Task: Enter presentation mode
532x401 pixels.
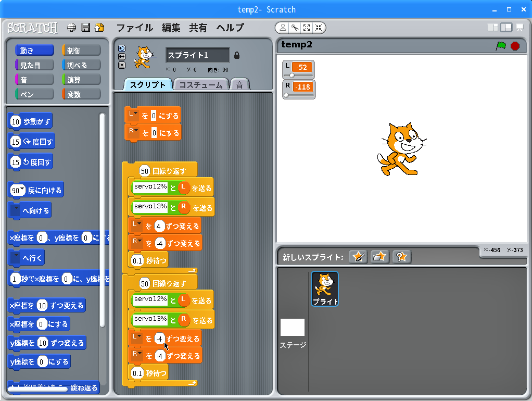Action: click(x=520, y=28)
